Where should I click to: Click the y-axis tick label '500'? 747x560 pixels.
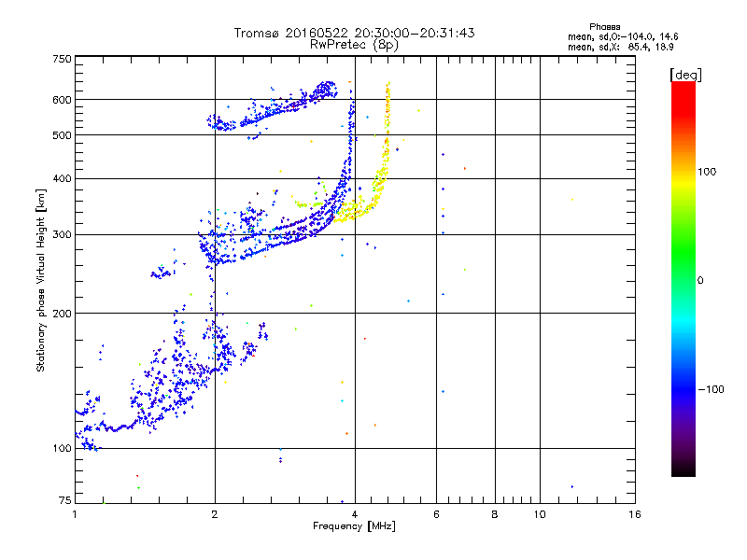[x=62, y=135]
